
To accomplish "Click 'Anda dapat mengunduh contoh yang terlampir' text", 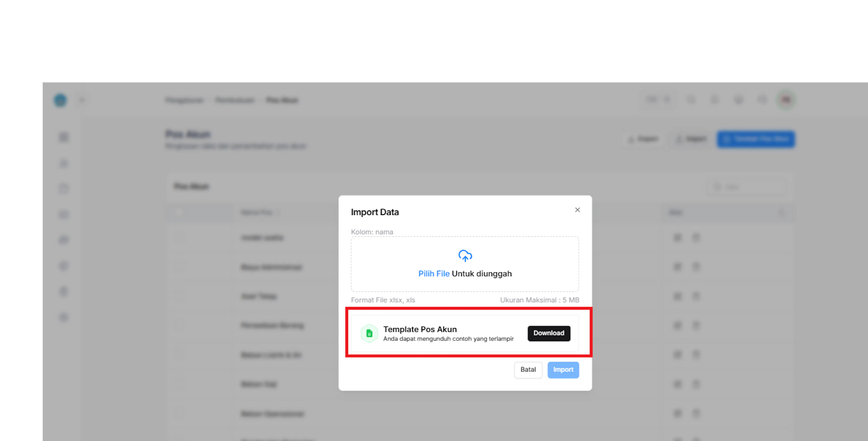I will (448, 339).
